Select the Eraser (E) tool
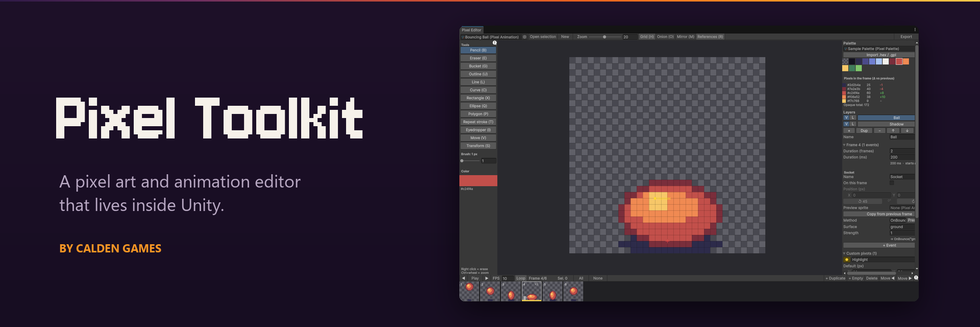The width and height of the screenshot is (980, 327). 478,58
